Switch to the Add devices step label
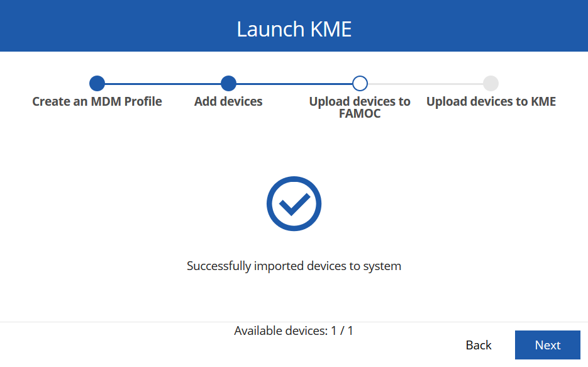 point(228,101)
